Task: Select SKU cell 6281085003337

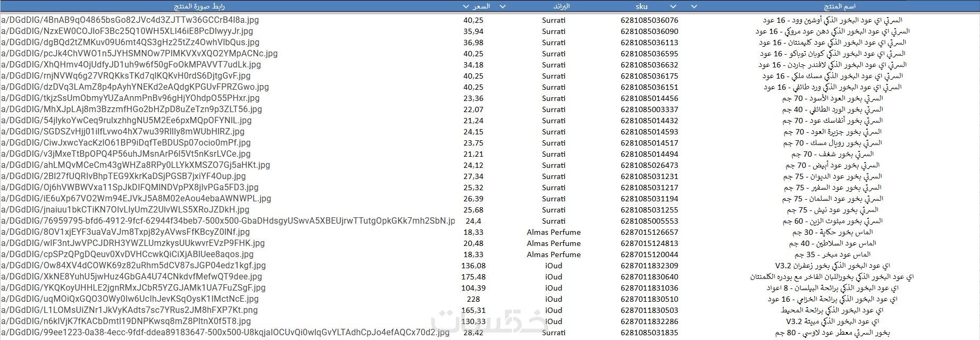Action: [649, 109]
